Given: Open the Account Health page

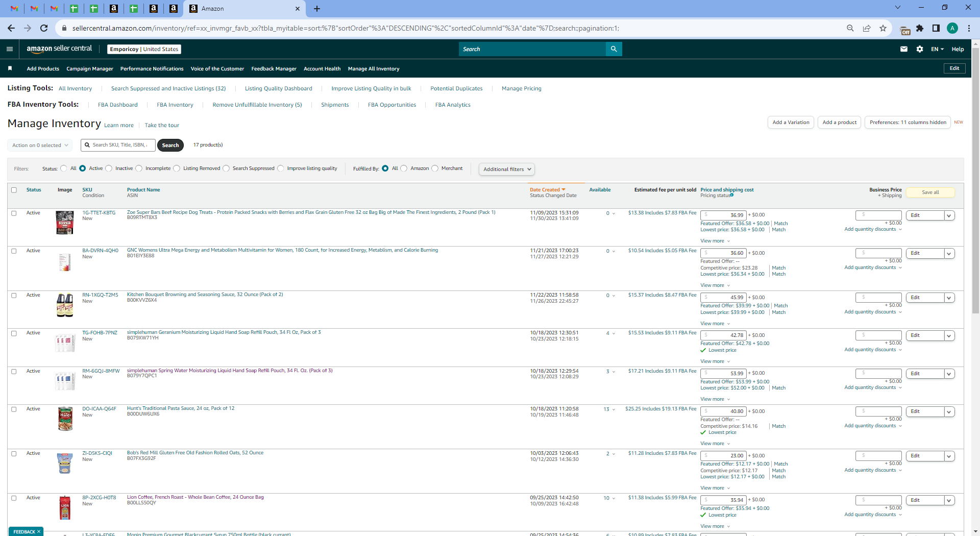Looking at the screenshot, I should (322, 68).
